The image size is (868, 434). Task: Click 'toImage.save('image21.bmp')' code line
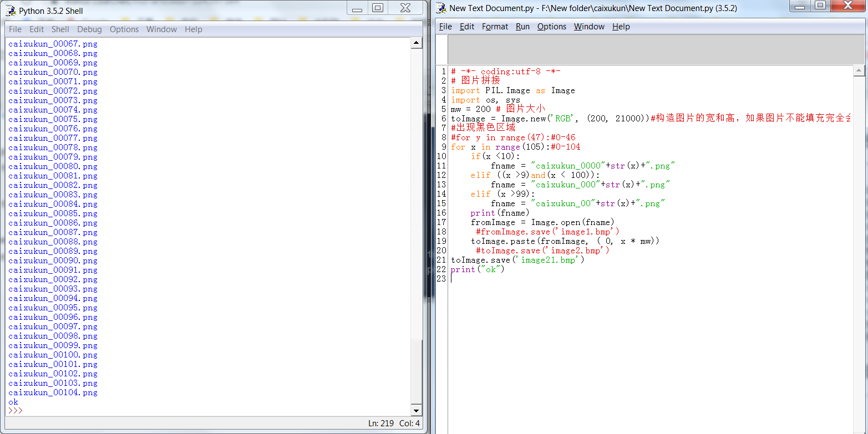517,260
